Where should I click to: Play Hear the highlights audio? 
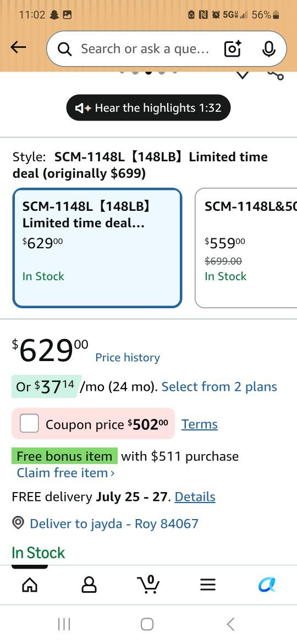point(148,108)
